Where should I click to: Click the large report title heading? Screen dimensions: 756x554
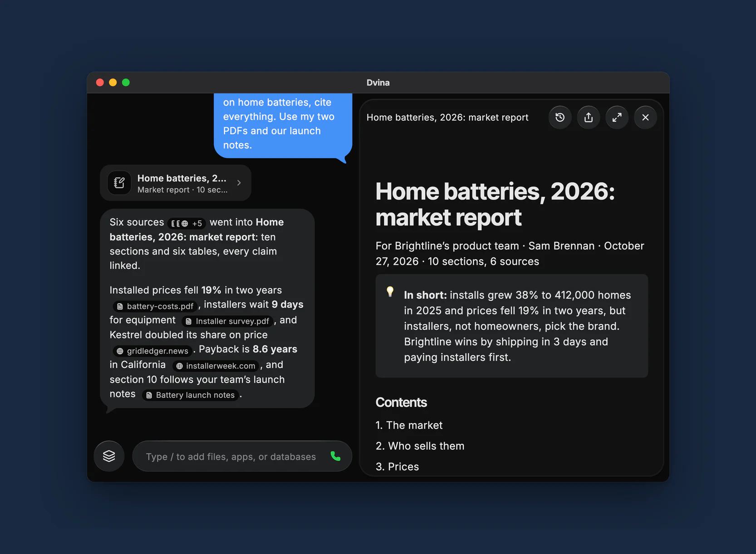[495, 204]
